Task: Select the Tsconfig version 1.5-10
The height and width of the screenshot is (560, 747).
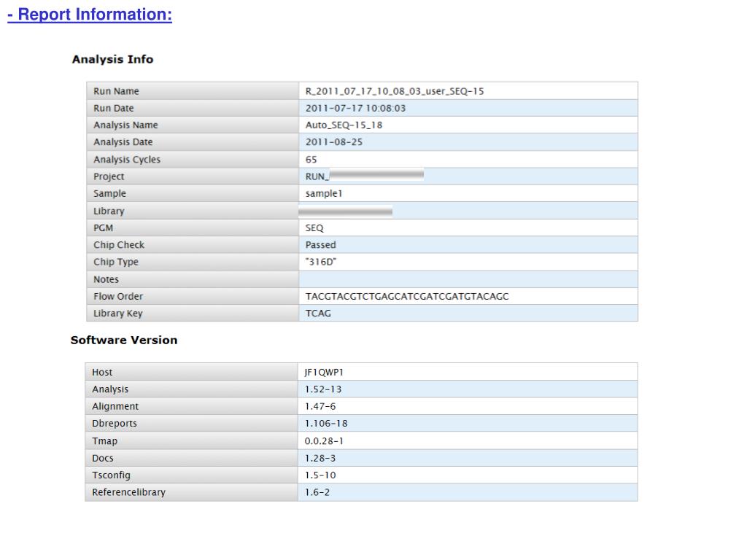Action: (x=320, y=475)
